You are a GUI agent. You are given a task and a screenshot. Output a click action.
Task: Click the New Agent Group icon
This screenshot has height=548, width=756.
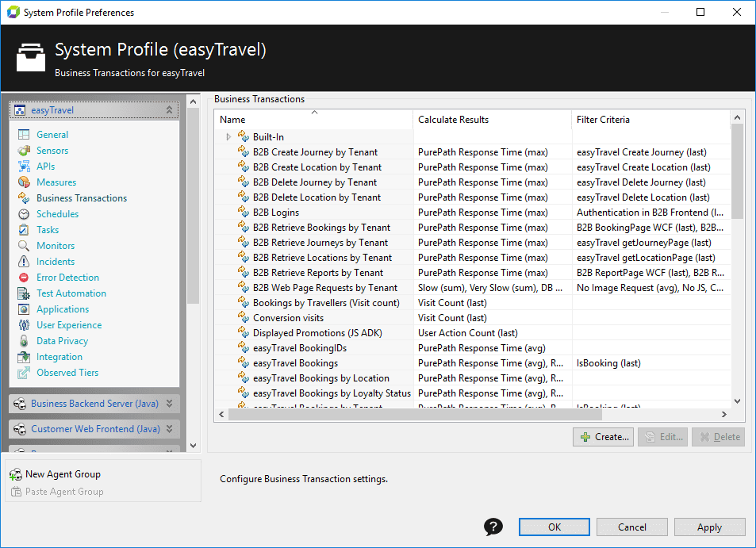tap(15, 475)
